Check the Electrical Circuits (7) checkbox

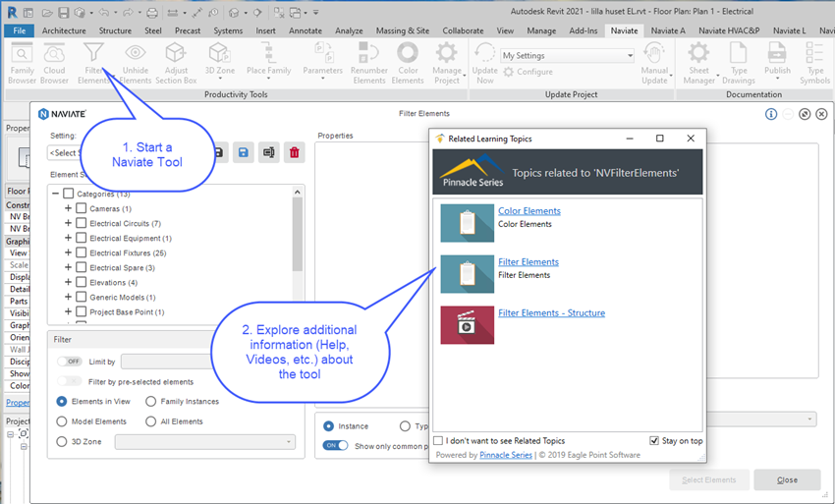point(81,223)
